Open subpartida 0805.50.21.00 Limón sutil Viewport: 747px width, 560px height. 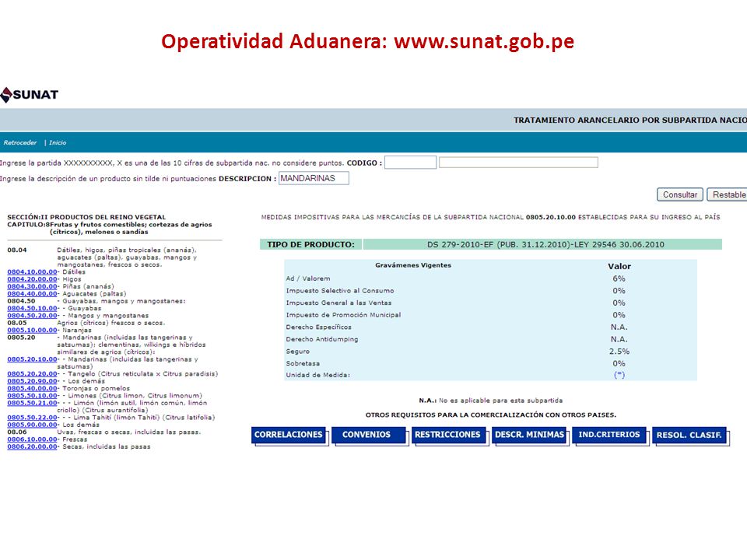[33, 403]
